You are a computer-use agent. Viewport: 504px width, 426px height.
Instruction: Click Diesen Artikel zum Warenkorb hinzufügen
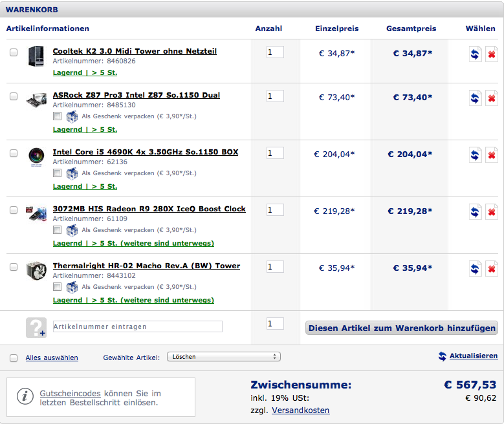[x=402, y=328]
